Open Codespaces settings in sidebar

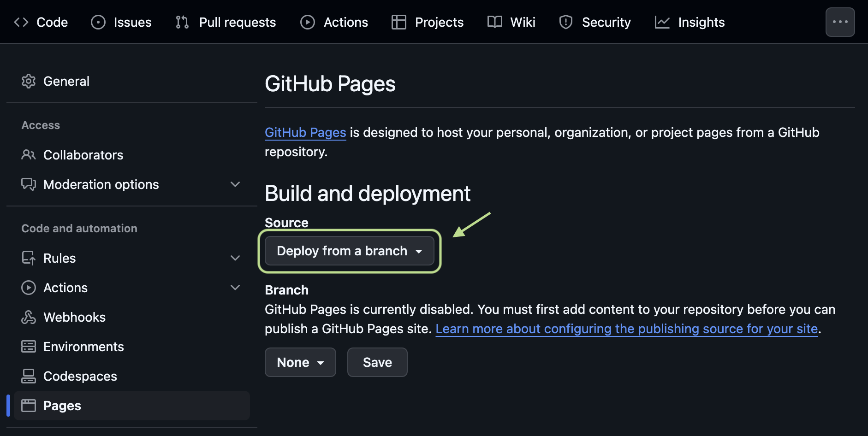pos(132,376)
